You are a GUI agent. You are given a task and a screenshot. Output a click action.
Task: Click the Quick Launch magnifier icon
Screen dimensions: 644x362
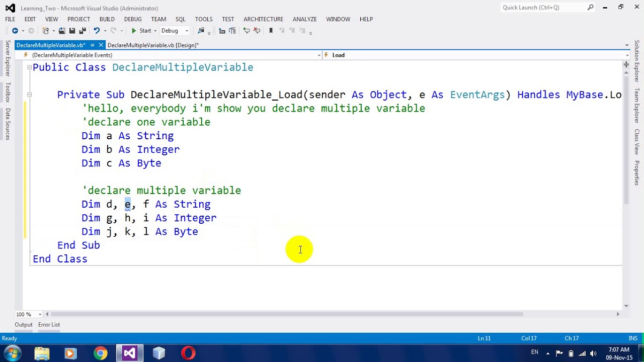(591, 8)
